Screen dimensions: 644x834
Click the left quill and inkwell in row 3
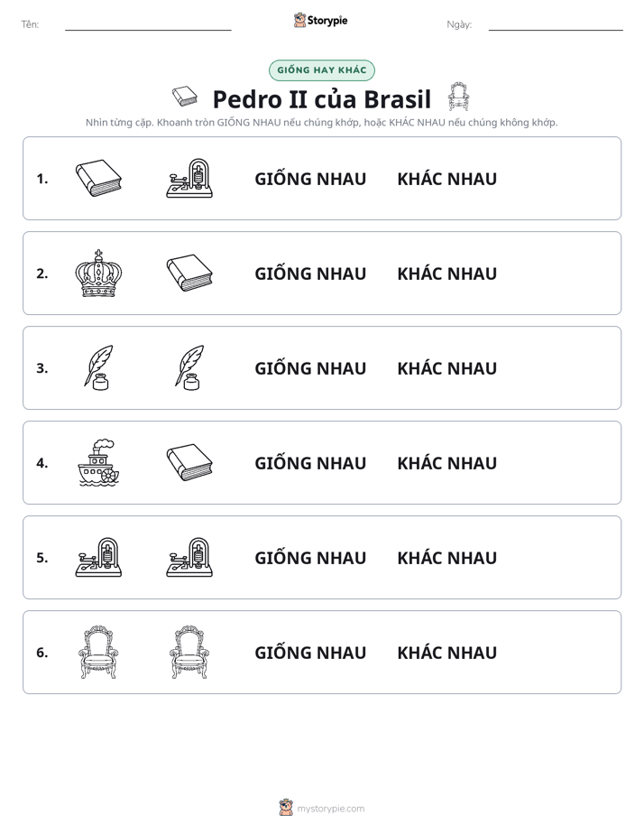98,367
